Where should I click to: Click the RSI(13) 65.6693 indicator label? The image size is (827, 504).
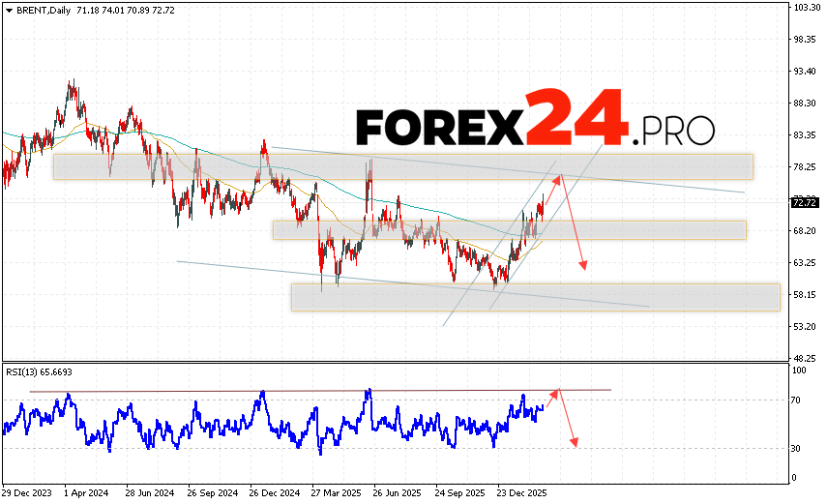coord(41,371)
